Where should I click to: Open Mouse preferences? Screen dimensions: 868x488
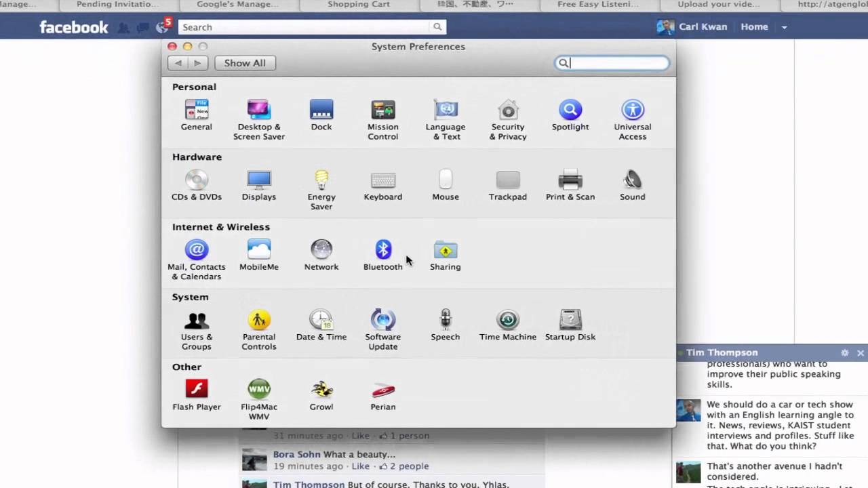pyautogui.click(x=446, y=185)
